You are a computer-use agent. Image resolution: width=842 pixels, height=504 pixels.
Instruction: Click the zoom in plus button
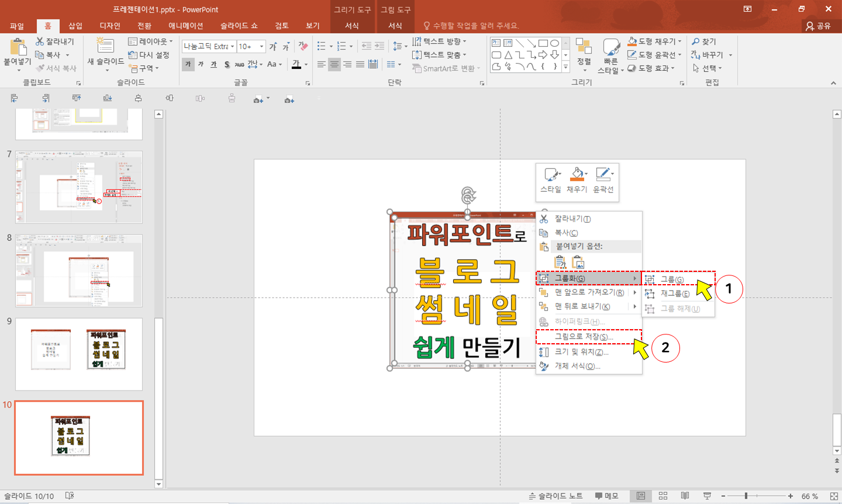pos(791,496)
